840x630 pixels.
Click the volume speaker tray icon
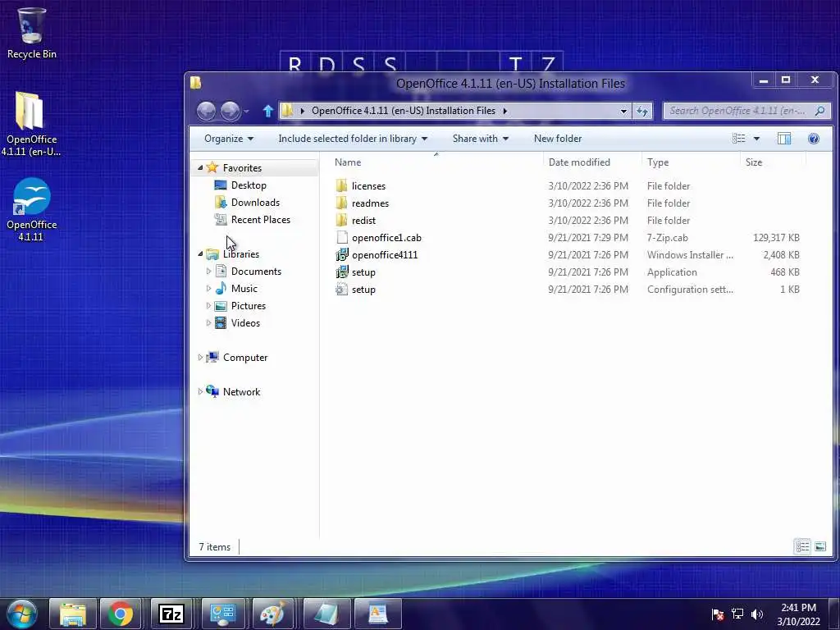[757, 614]
